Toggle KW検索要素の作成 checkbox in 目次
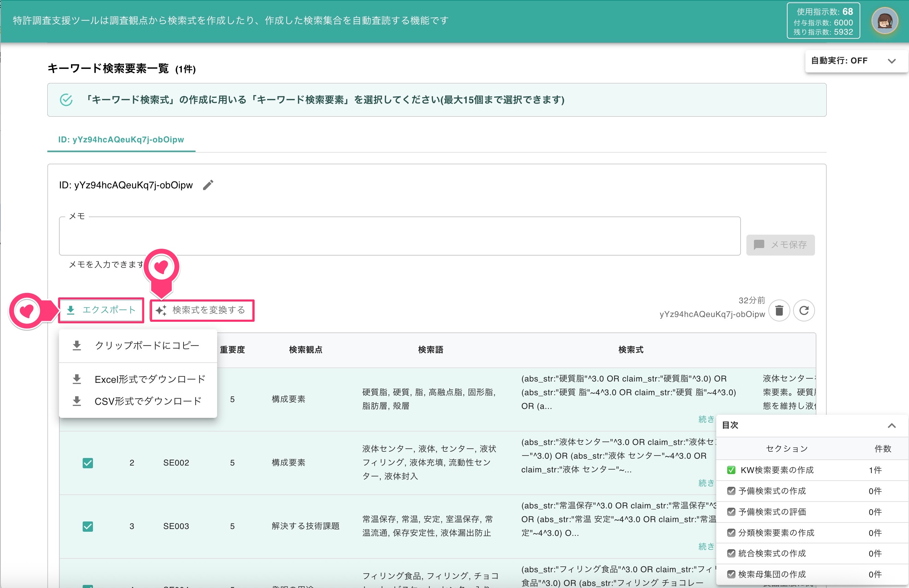The width and height of the screenshot is (909, 588). pyautogui.click(x=731, y=470)
